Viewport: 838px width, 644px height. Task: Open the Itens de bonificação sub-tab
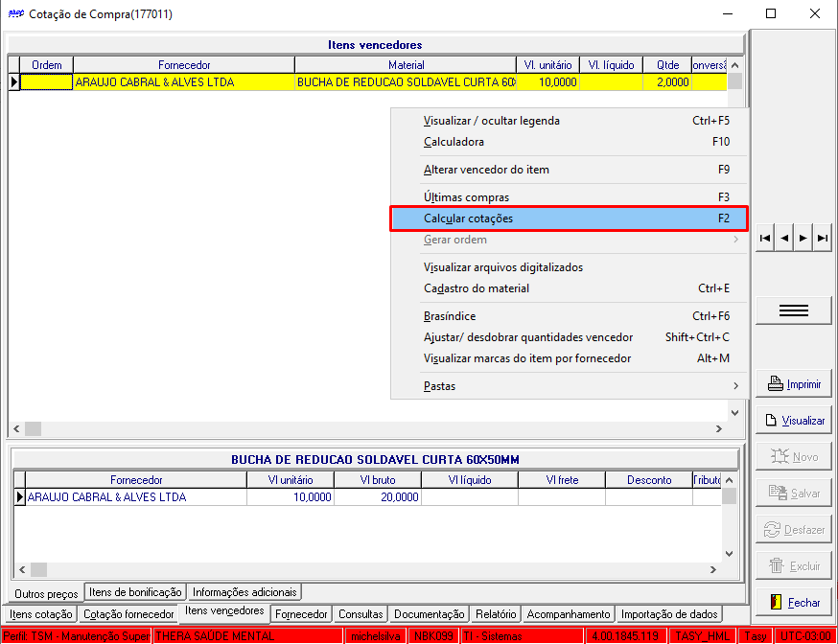[135, 592]
